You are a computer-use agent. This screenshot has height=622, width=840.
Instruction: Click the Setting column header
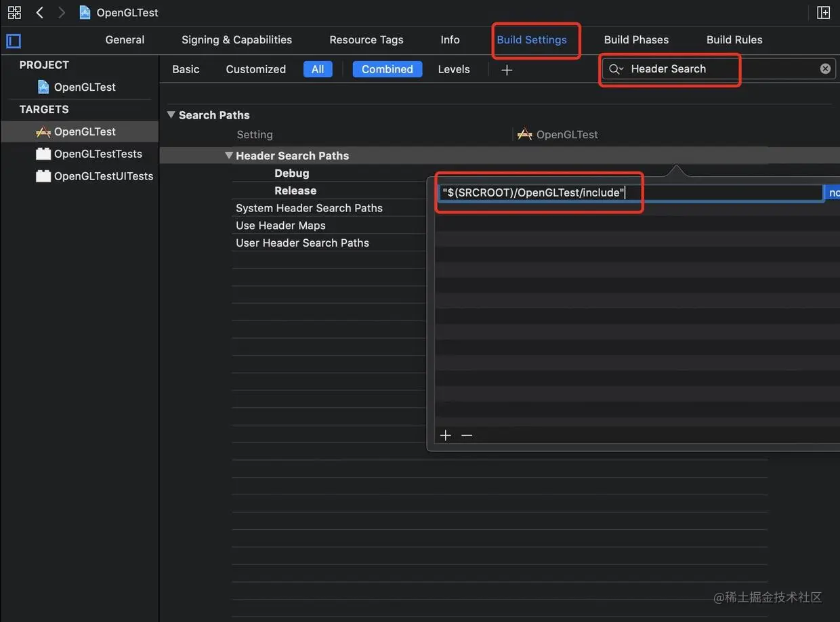(255, 135)
